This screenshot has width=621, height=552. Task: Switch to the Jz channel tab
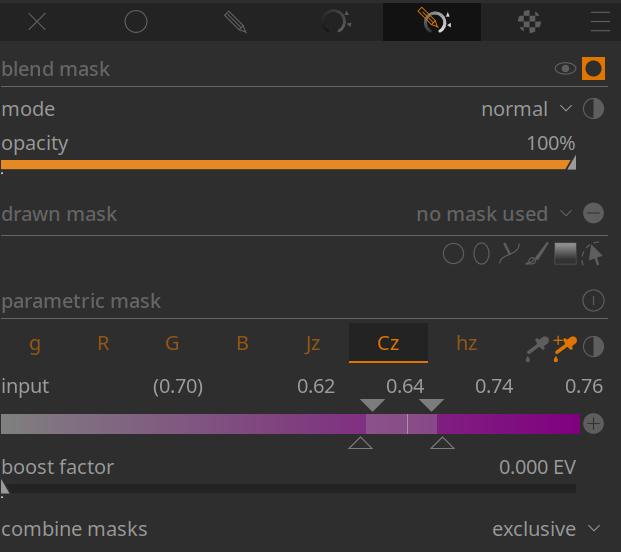pos(312,343)
